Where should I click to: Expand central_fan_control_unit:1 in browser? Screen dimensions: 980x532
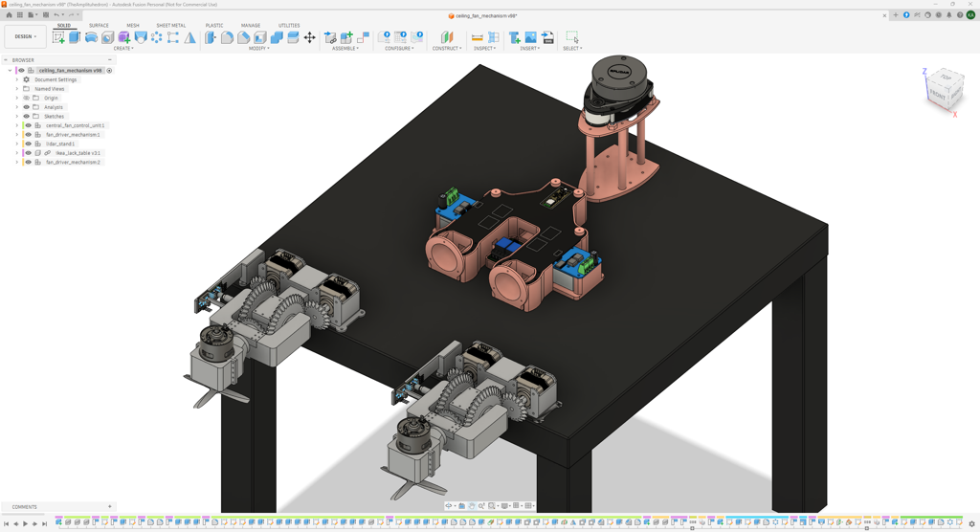pyautogui.click(x=17, y=125)
